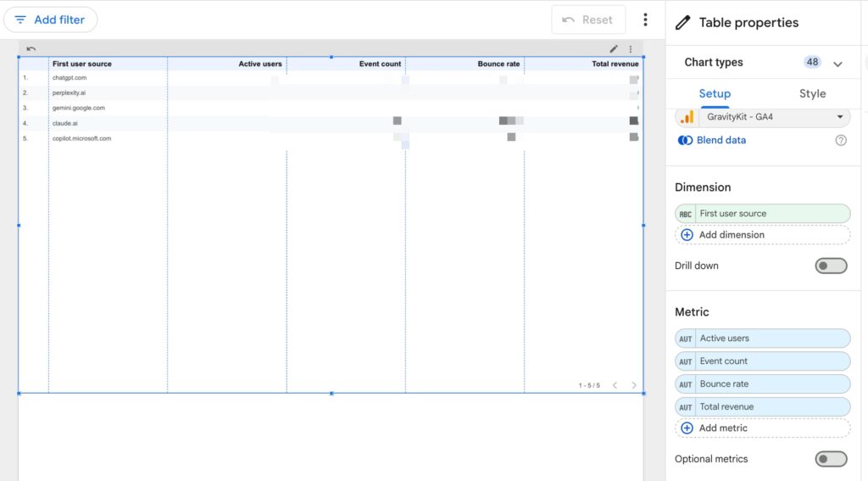Go to next page of table

633,385
